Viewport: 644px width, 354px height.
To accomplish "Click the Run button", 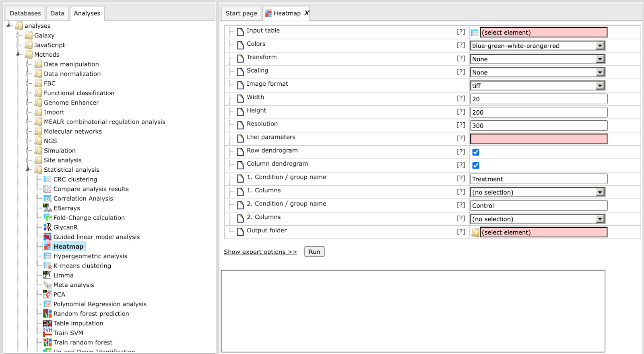I will pos(314,252).
